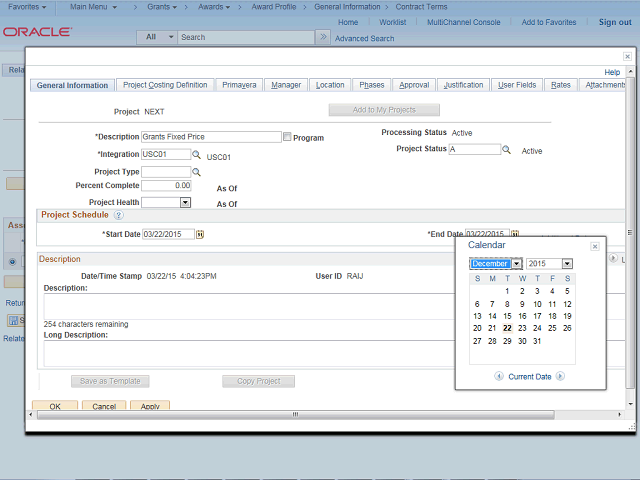Screen dimensions: 640x480
Task: Open the Justification tab
Action: [463, 85]
